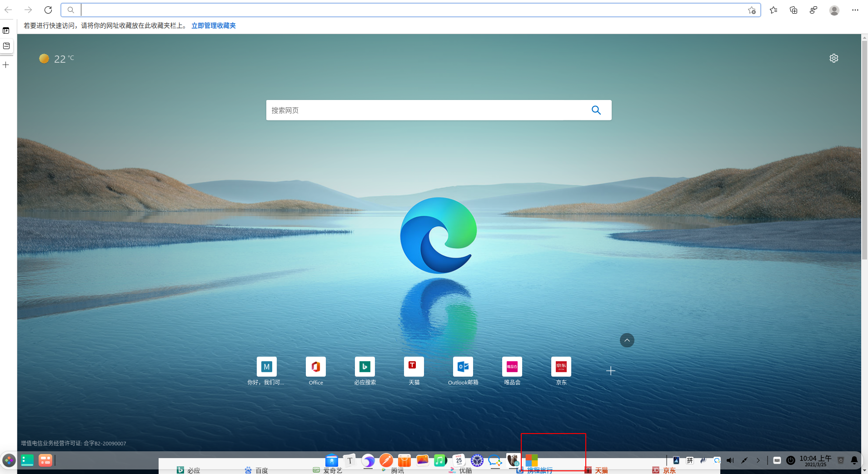
Task: Add a new quick link with the plus tile
Action: 611,371
